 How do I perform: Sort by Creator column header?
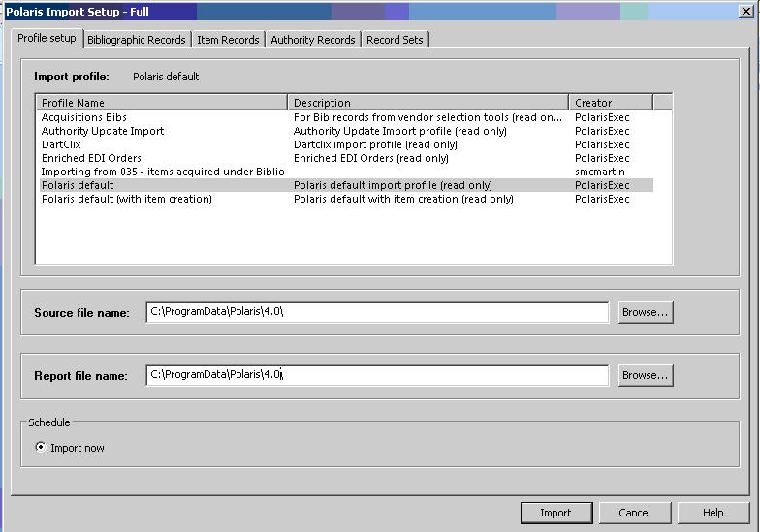[x=611, y=103]
